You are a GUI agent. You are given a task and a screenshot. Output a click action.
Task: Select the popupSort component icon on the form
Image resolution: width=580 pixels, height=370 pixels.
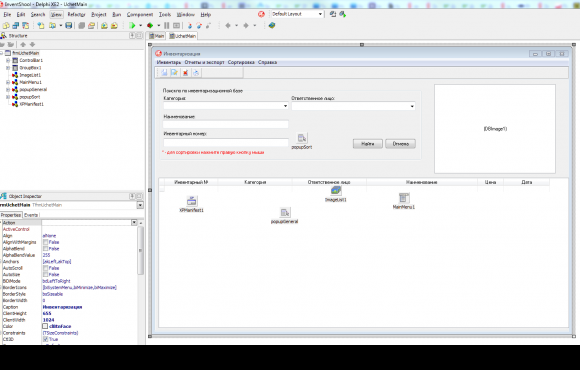[302, 138]
